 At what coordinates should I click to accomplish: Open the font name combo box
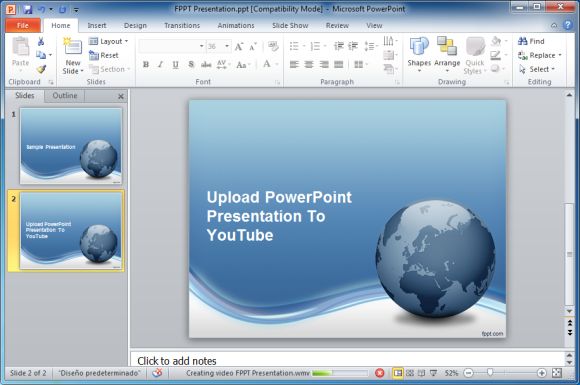[x=172, y=46]
